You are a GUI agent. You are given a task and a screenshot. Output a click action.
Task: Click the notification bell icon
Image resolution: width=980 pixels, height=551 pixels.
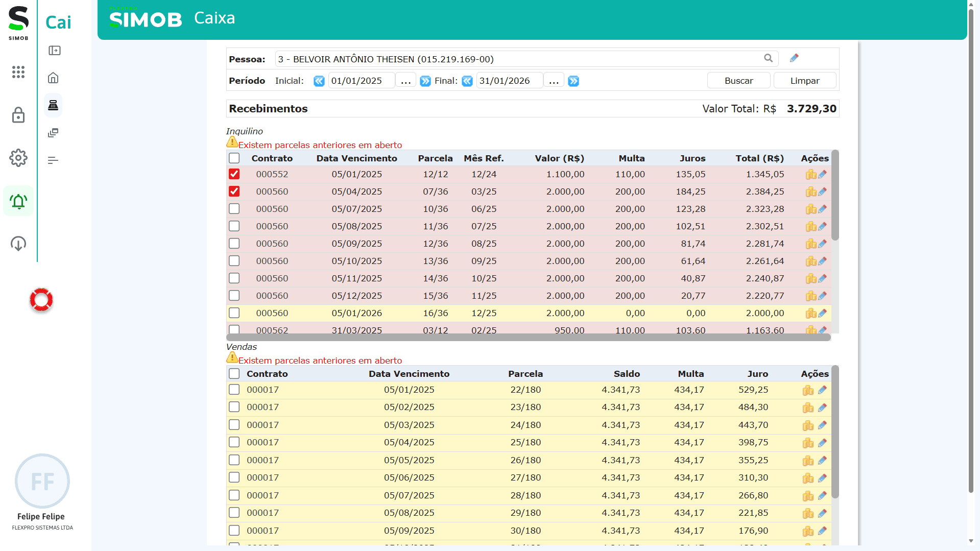[x=18, y=201]
